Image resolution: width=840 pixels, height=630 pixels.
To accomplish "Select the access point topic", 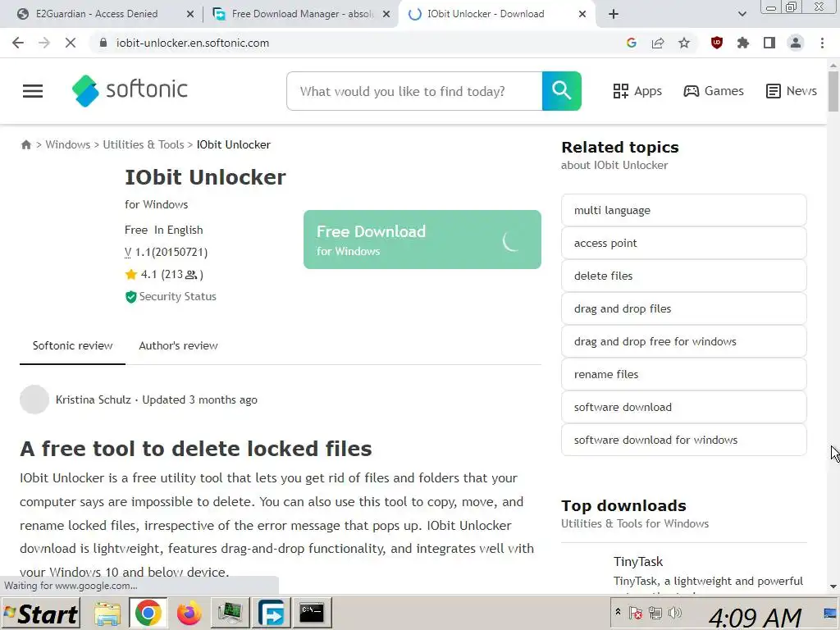I will click(683, 243).
